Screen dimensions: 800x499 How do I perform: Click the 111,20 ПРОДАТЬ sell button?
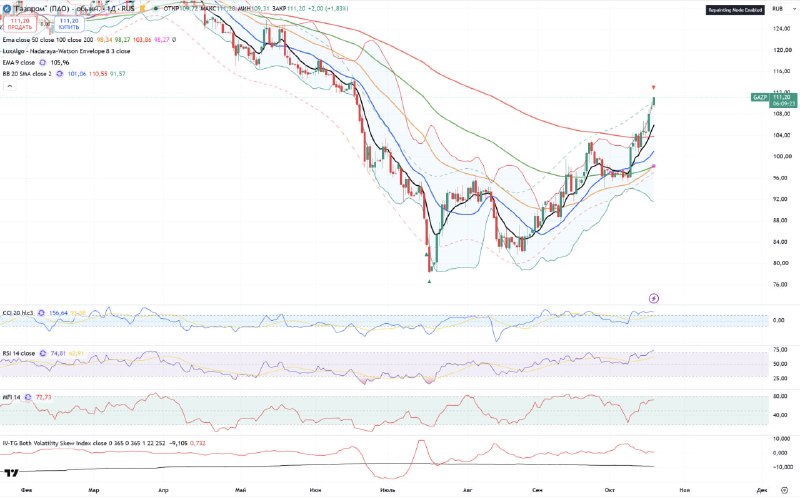(20, 24)
